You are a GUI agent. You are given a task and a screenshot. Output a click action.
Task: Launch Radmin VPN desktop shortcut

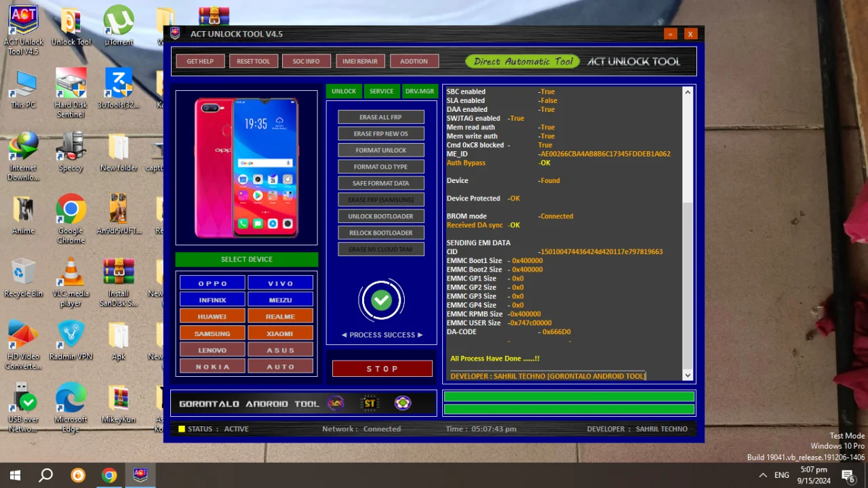point(71,342)
